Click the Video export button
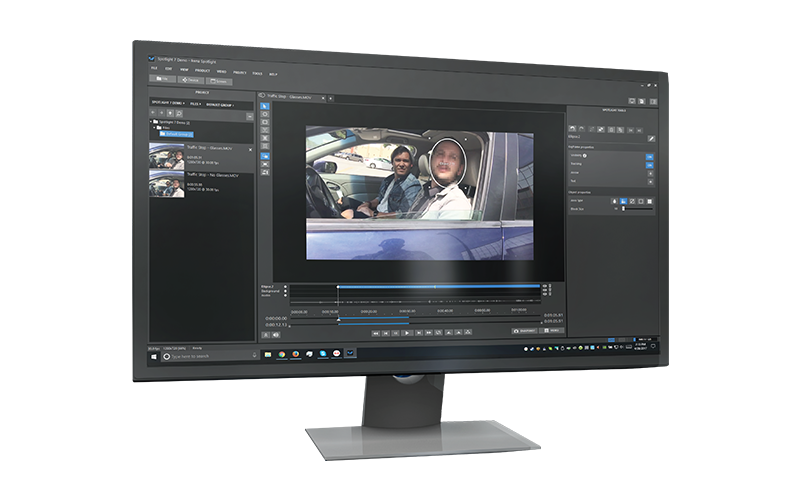Viewport: 800px width, 500px height. pyautogui.click(x=551, y=330)
